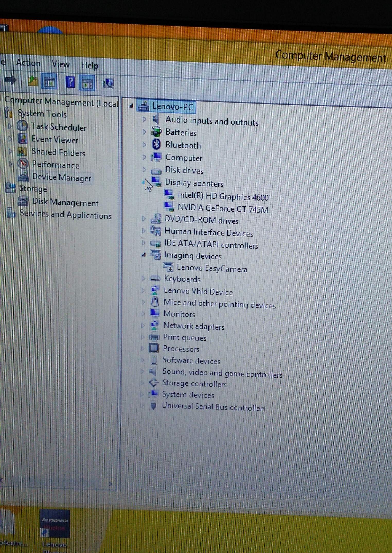Select Intel(R) HD Graphics 4600 adapter
Image resolution: width=392 pixels, height=553 pixels.
[x=223, y=197]
